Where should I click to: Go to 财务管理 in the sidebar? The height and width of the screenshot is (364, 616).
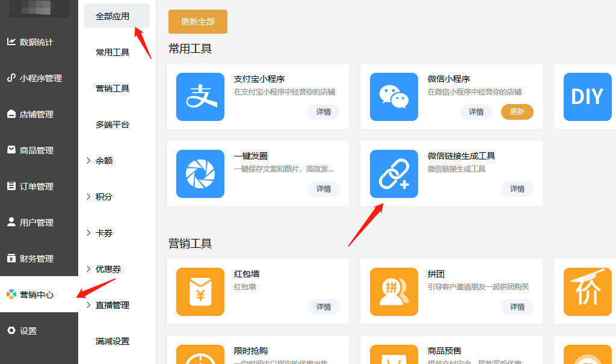pos(37,259)
